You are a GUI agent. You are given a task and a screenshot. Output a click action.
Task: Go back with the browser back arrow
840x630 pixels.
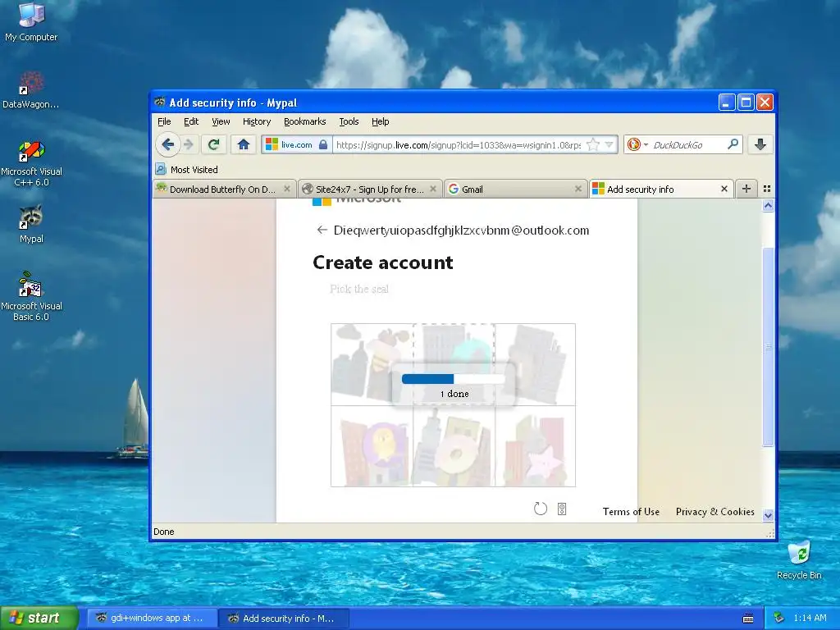167,144
